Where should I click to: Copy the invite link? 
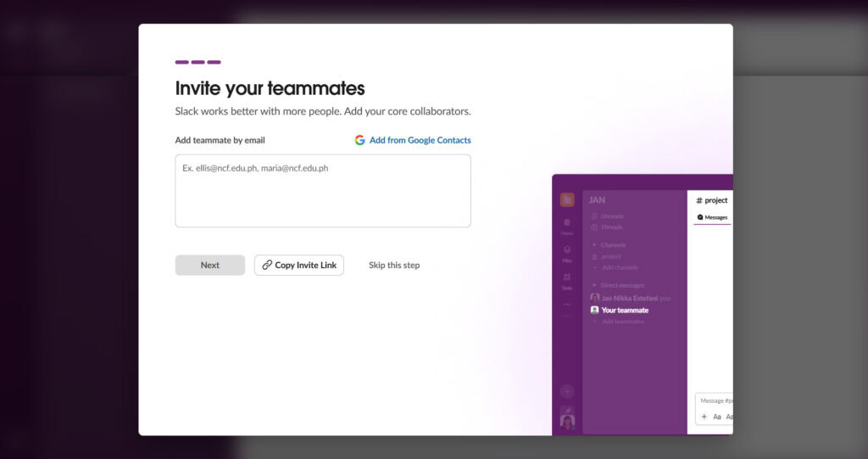[x=299, y=265]
